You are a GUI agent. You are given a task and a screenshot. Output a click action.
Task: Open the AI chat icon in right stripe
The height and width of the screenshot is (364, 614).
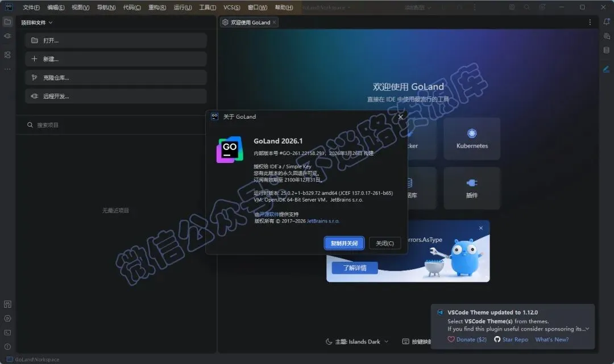(607, 36)
